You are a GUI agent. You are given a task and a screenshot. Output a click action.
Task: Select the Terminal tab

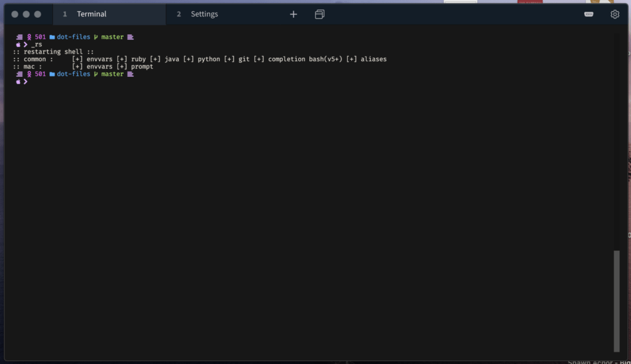(x=91, y=14)
